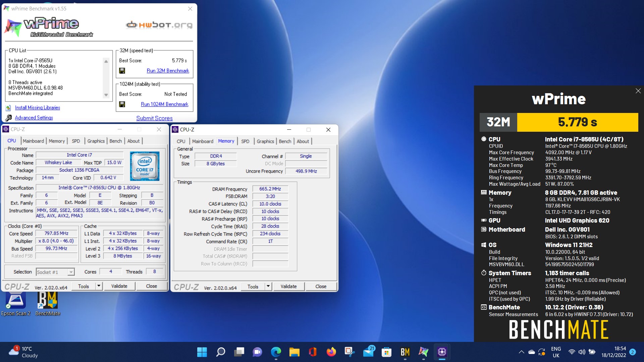Screen dimensions: 644x362
Task: Open Tools dropdown arrow in left CPU-Z
Action: coord(99,286)
